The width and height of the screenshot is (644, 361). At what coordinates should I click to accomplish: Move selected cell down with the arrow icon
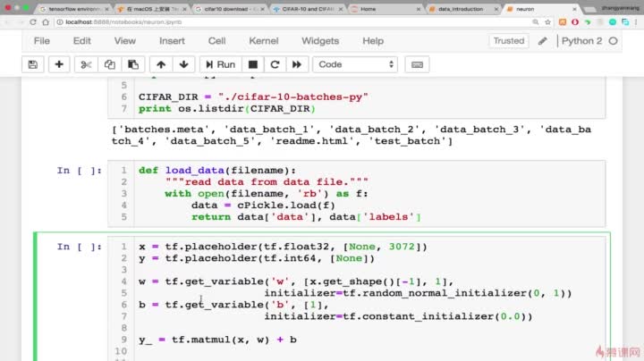[x=183, y=64]
